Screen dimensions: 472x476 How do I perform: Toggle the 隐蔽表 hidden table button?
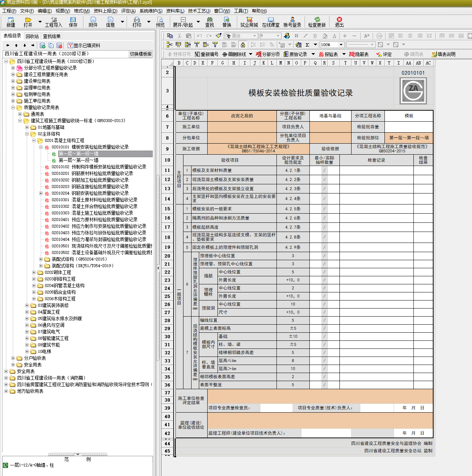click(x=359, y=54)
